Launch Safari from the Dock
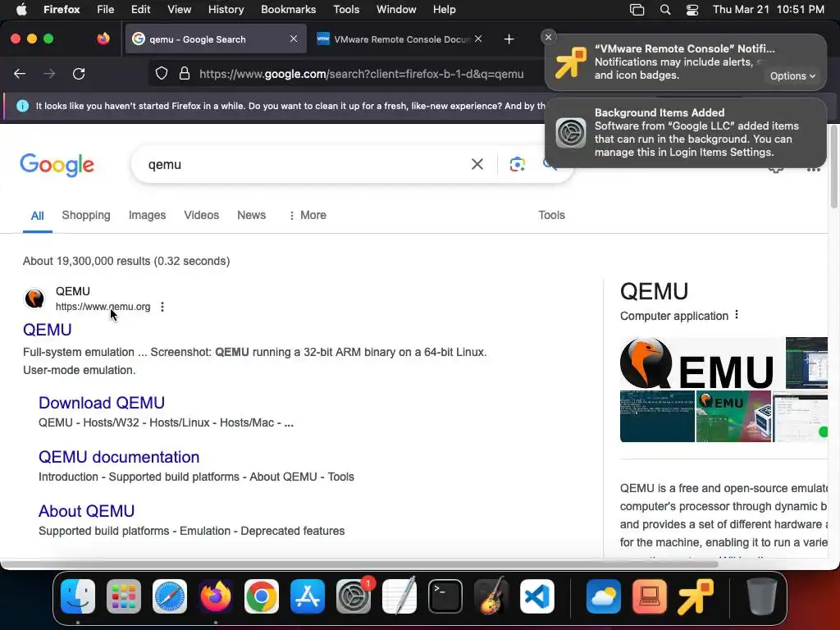Viewport: 840px width, 630px height. (x=170, y=596)
